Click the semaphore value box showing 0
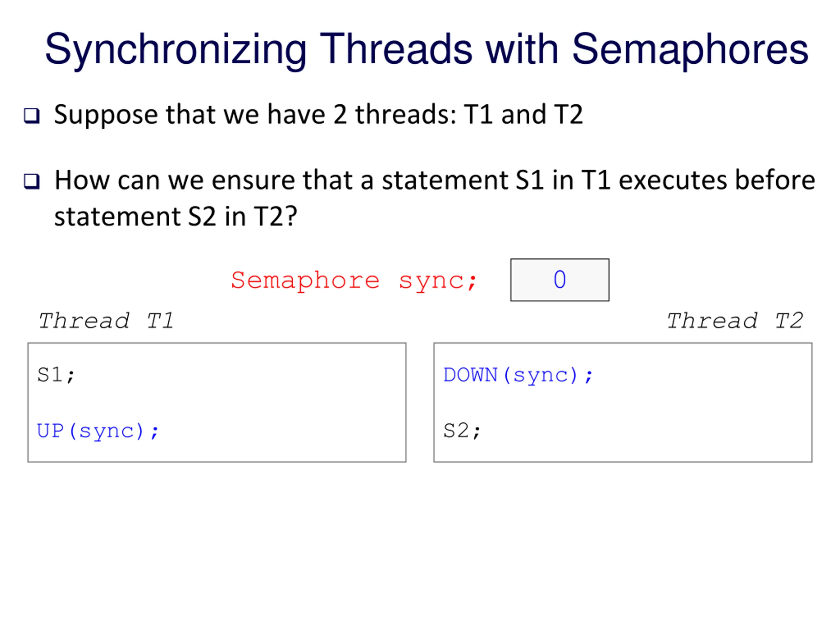The width and height of the screenshot is (840, 630). [560, 280]
